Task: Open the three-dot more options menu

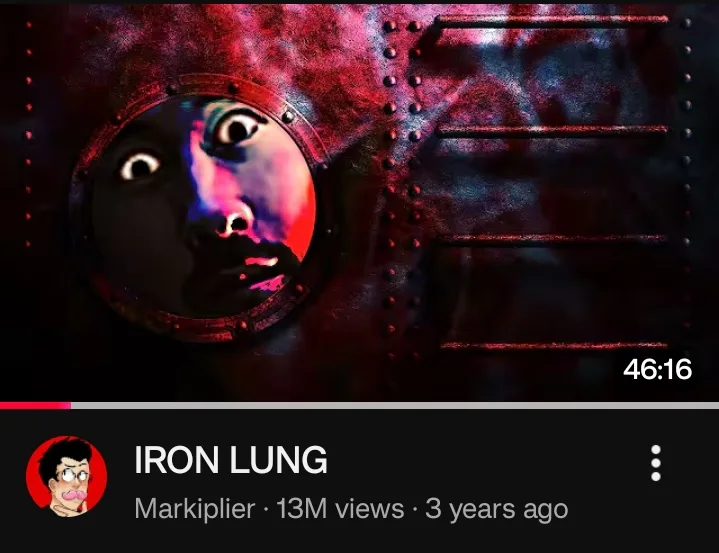Action: tap(656, 463)
